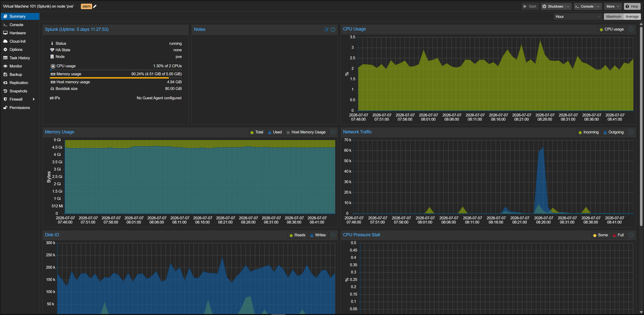The width and height of the screenshot is (644, 315).
Task: Click the '90.24% (4.51 GiB of 5.00 GiB)' value
Action: (x=156, y=74)
